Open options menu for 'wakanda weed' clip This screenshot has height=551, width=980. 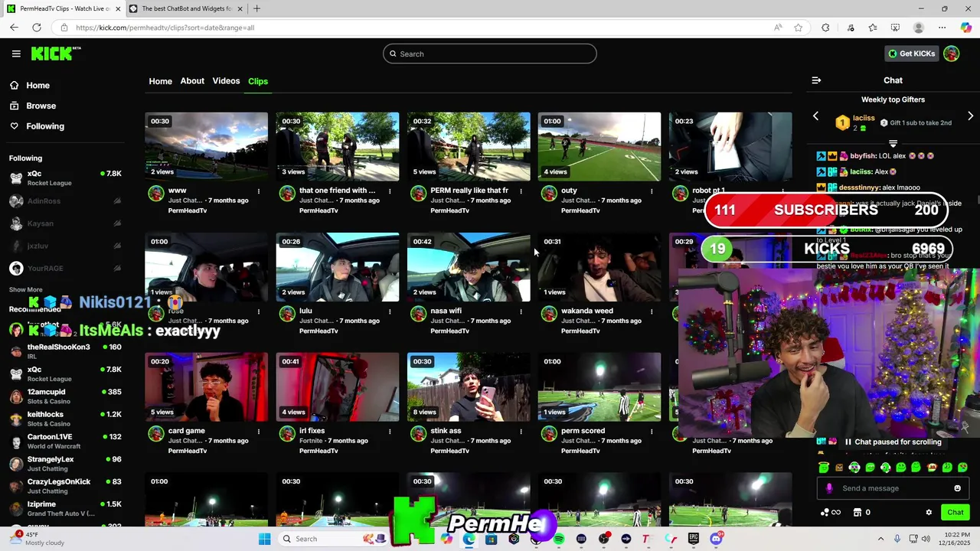(652, 311)
